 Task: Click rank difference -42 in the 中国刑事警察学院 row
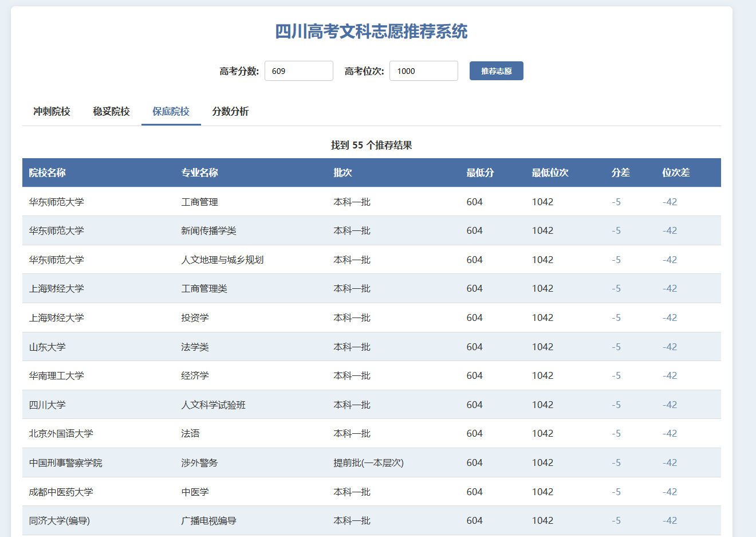670,462
